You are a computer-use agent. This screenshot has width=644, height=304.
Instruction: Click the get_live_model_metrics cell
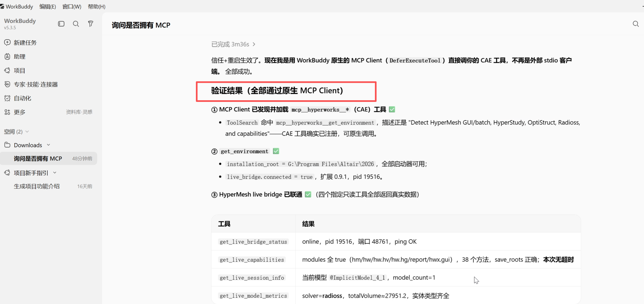click(x=253, y=296)
